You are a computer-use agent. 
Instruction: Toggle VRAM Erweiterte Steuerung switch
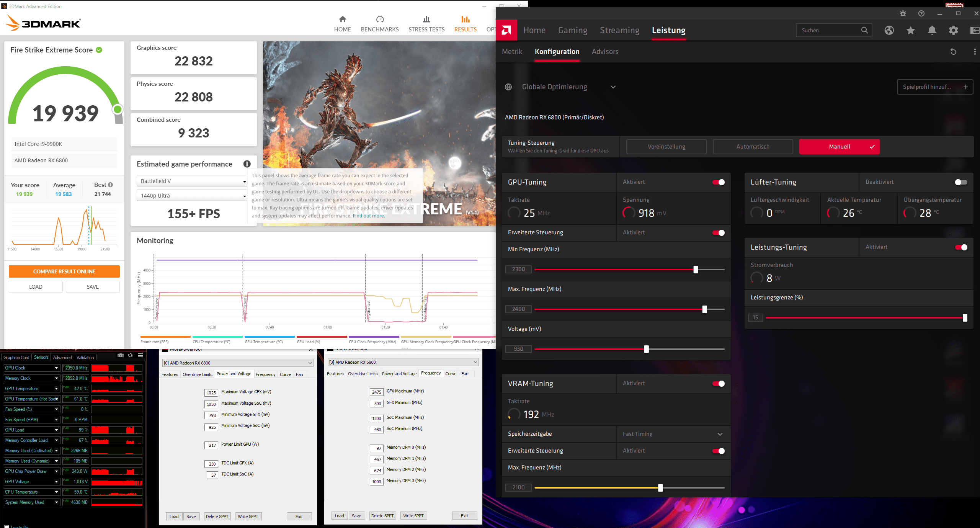pyautogui.click(x=719, y=451)
